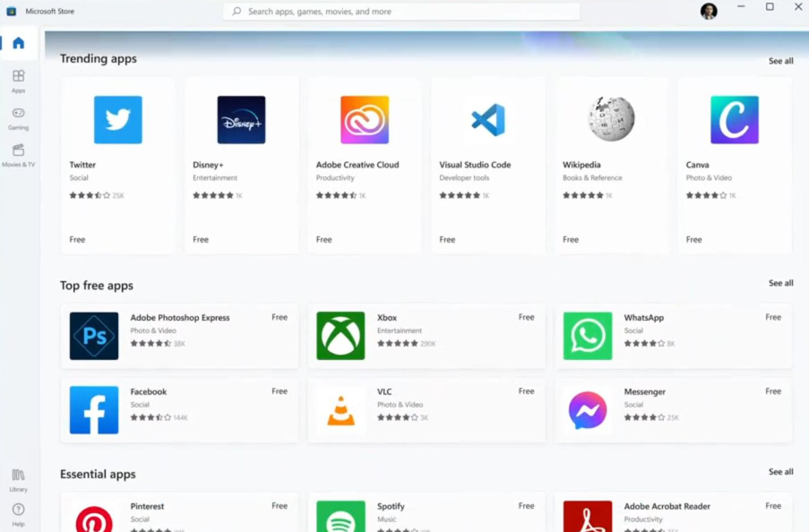Select the Adobe Creative Cloud icon

pyautogui.click(x=365, y=120)
